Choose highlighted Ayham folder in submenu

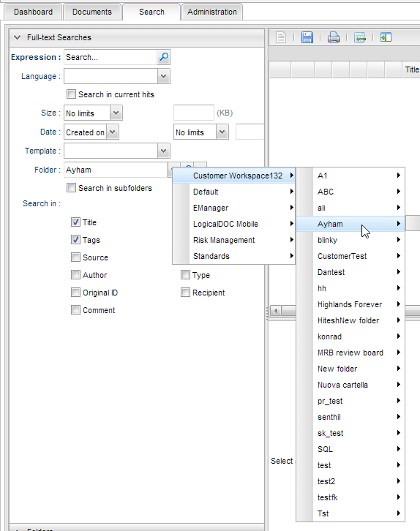click(350, 224)
